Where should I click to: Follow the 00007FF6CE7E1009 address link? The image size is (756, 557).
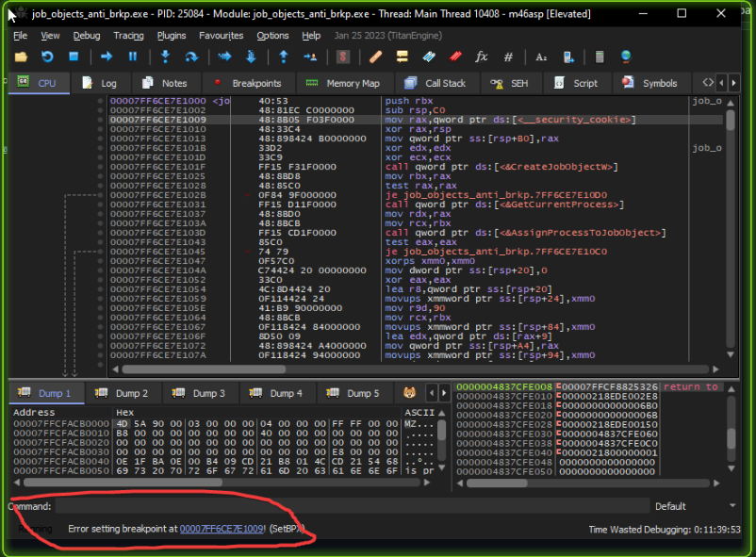coord(222,530)
